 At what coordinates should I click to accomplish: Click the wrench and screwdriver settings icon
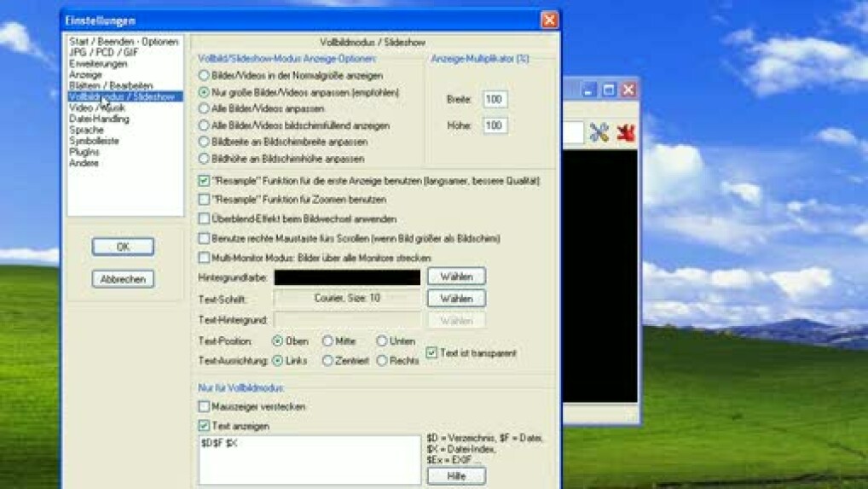coord(599,132)
